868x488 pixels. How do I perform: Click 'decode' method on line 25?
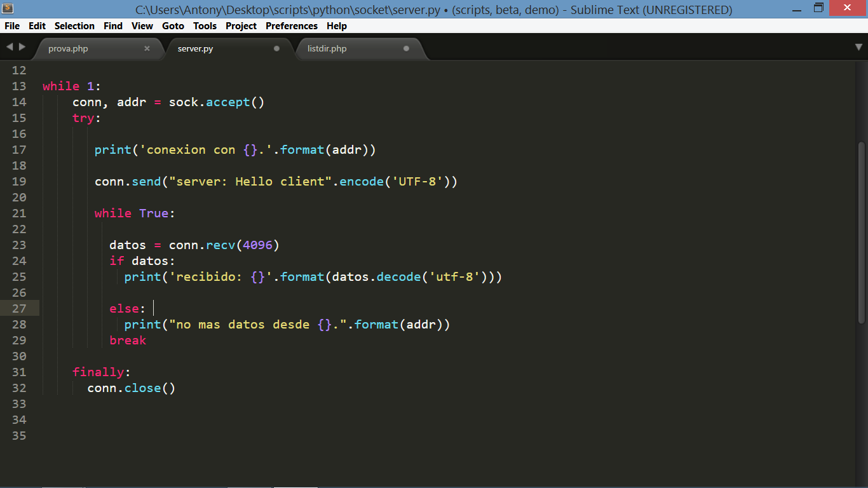pyautogui.click(x=399, y=277)
